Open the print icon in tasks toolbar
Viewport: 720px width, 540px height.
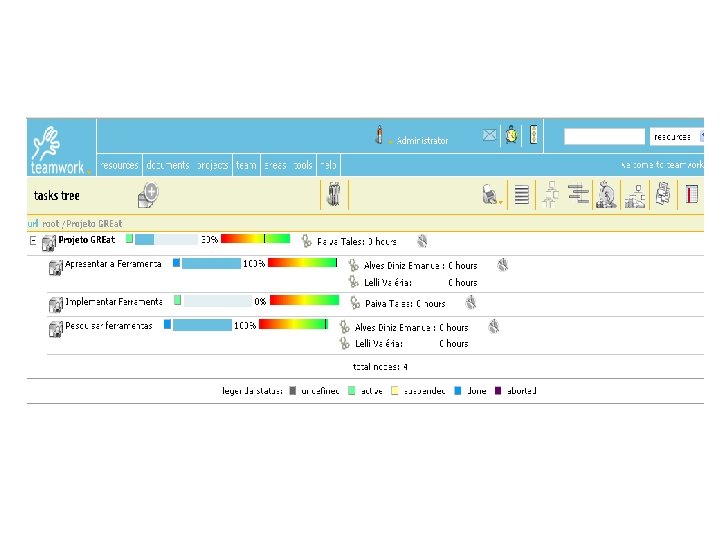pos(490,195)
